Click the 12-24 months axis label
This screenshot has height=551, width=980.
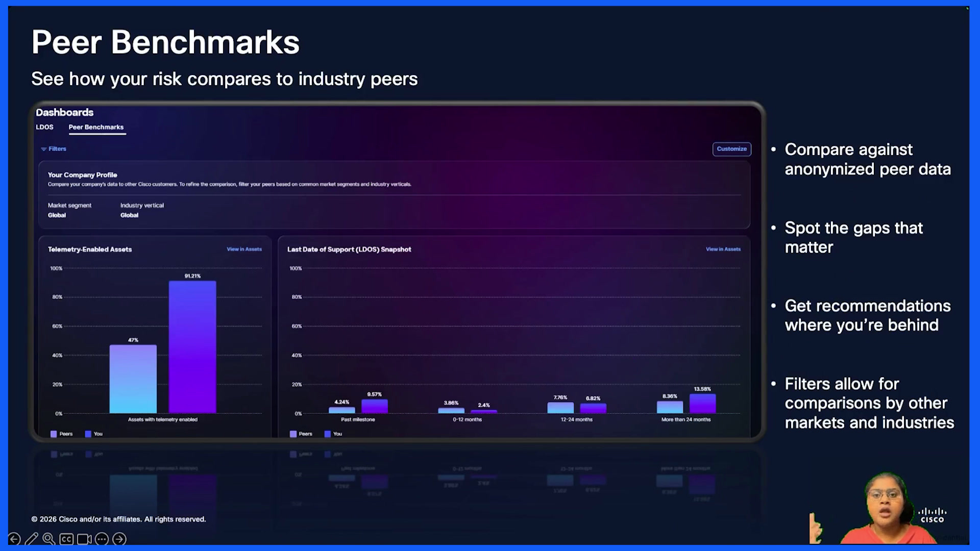[x=576, y=420]
